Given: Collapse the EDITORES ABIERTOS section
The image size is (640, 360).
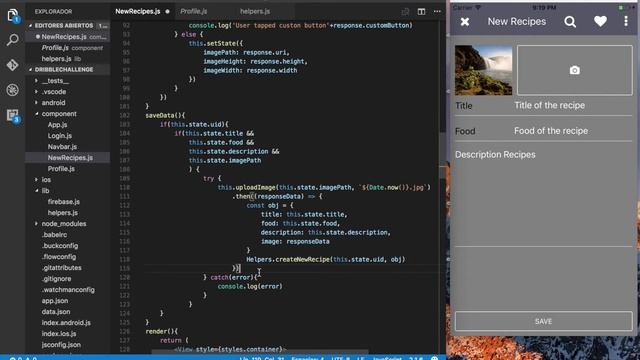Looking at the screenshot, I should [x=64, y=25].
